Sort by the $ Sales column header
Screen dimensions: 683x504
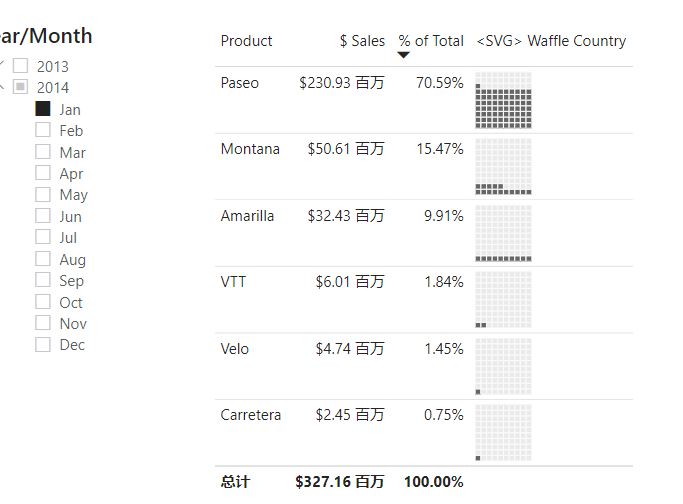click(361, 41)
